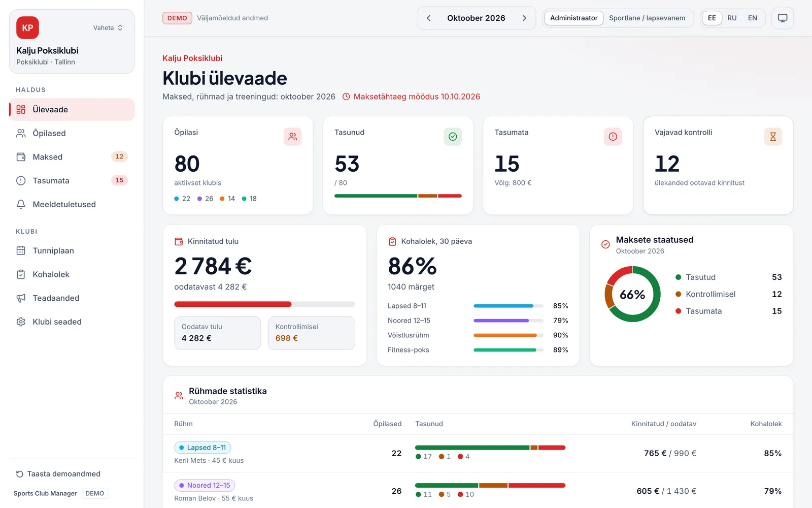
Task: Click the Oodatav tulu 4 282 € box
Action: pyautogui.click(x=218, y=333)
